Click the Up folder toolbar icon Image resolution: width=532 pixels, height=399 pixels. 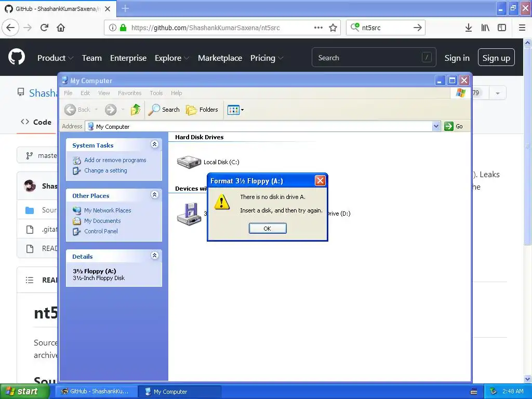136,110
